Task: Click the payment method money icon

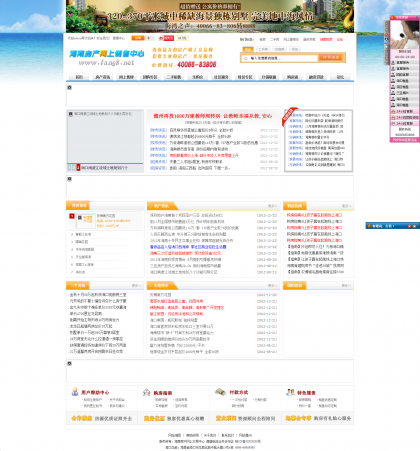Action: 220,392
